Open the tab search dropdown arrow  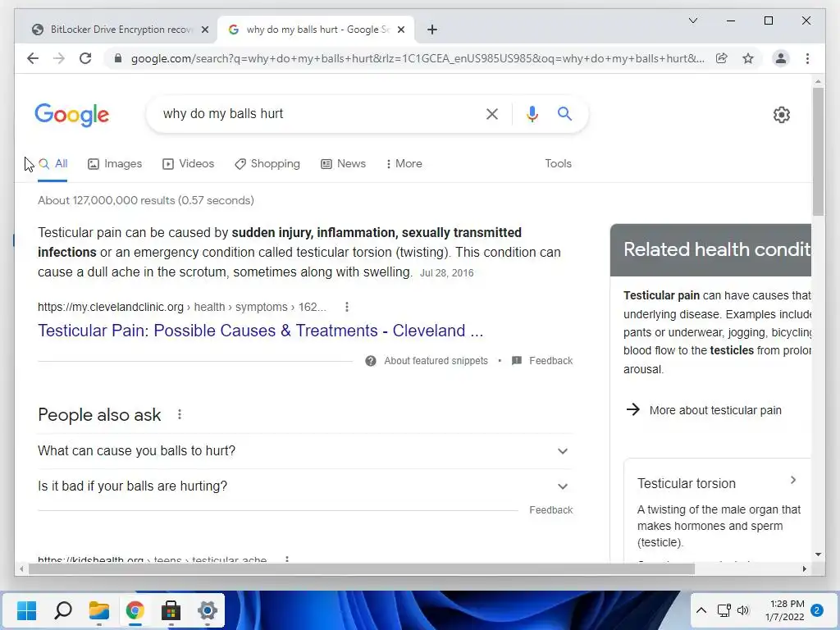coord(692,21)
